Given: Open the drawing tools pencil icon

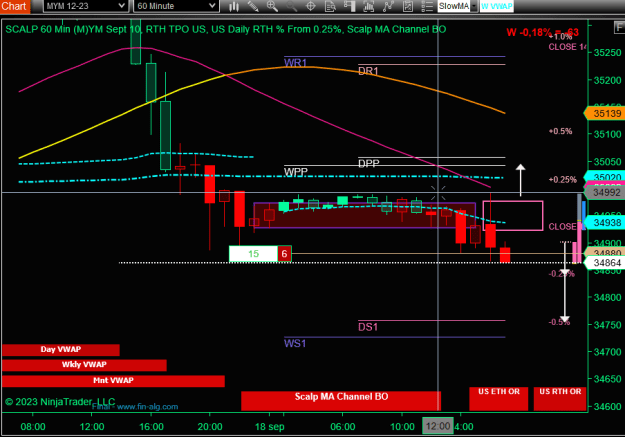Looking at the screenshot, I should 253,6.
